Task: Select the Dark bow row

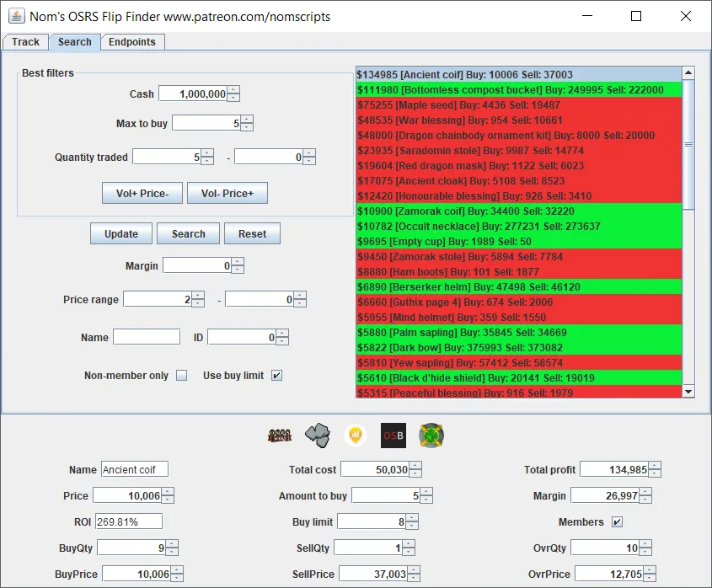Action: [519, 348]
